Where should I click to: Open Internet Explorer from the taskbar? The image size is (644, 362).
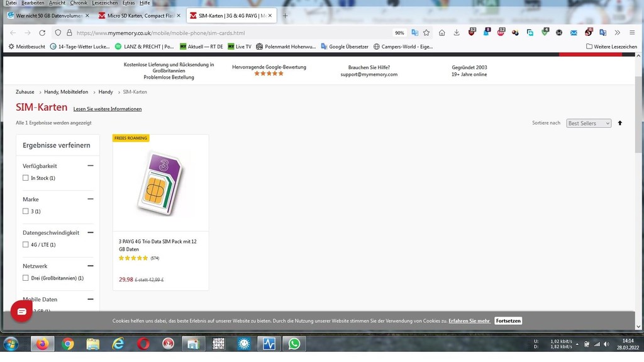[118, 344]
